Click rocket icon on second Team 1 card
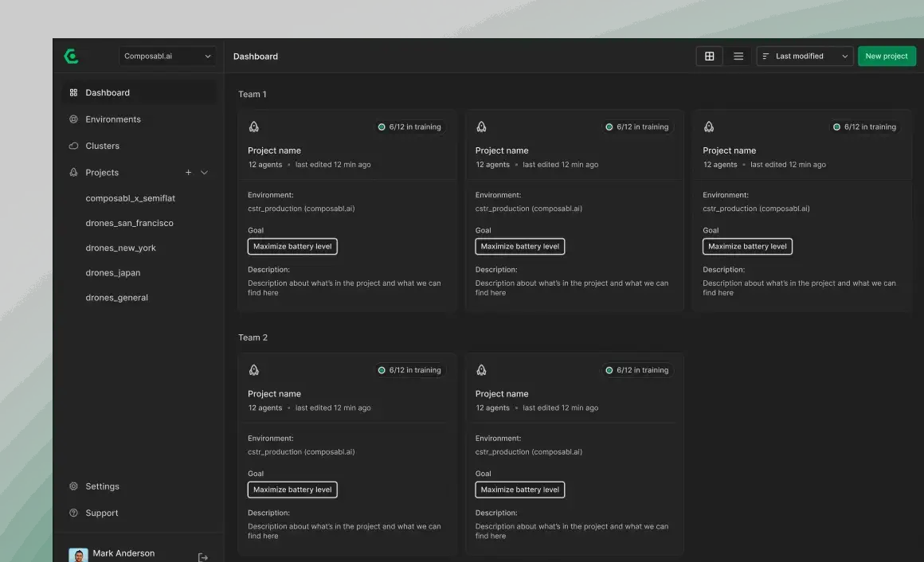Viewport: 924px width, 562px height. pyautogui.click(x=481, y=127)
